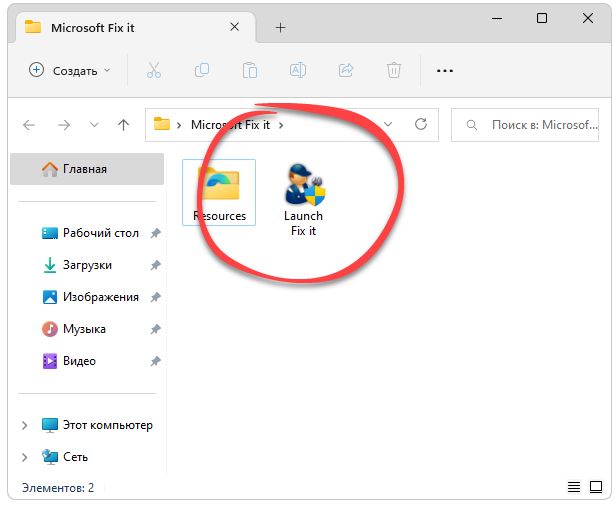Open the address bar history dropdown
Viewport: 616px width, 507px height.
388,124
